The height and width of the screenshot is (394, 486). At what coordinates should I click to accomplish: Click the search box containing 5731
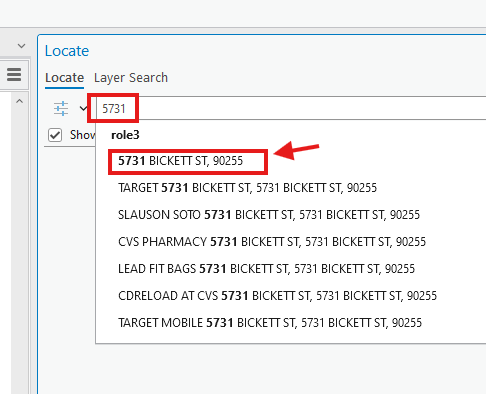pyautogui.click(x=291, y=108)
